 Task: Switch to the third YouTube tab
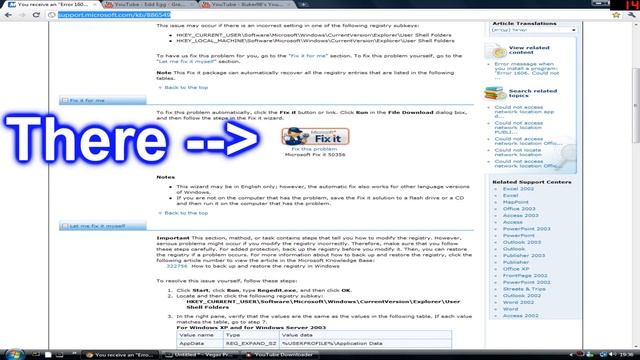point(248,4)
